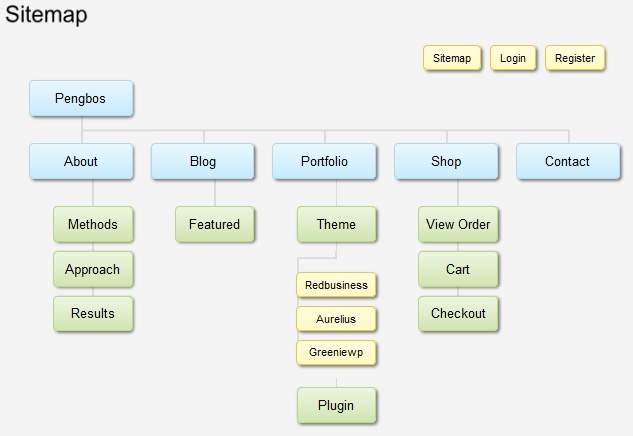Open Methods under About
The image size is (633, 436).
pos(93,224)
